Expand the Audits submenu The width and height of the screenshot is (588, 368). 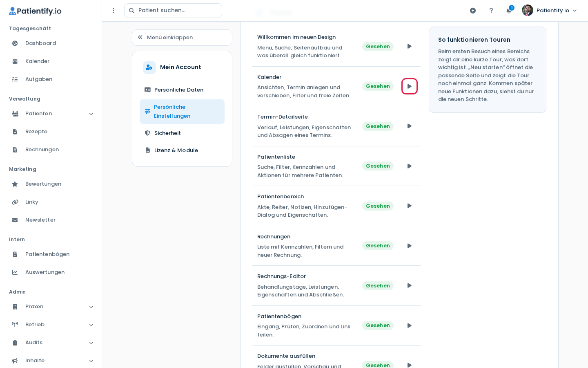(x=91, y=343)
